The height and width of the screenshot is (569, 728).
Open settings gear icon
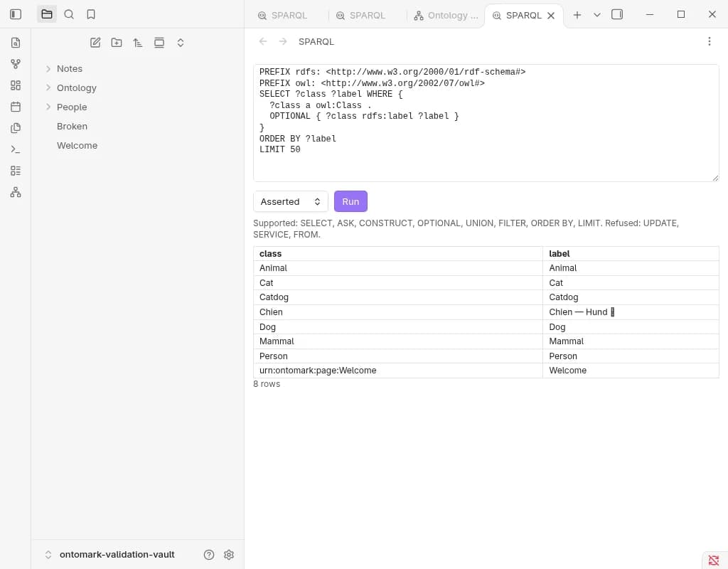[x=229, y=555]
